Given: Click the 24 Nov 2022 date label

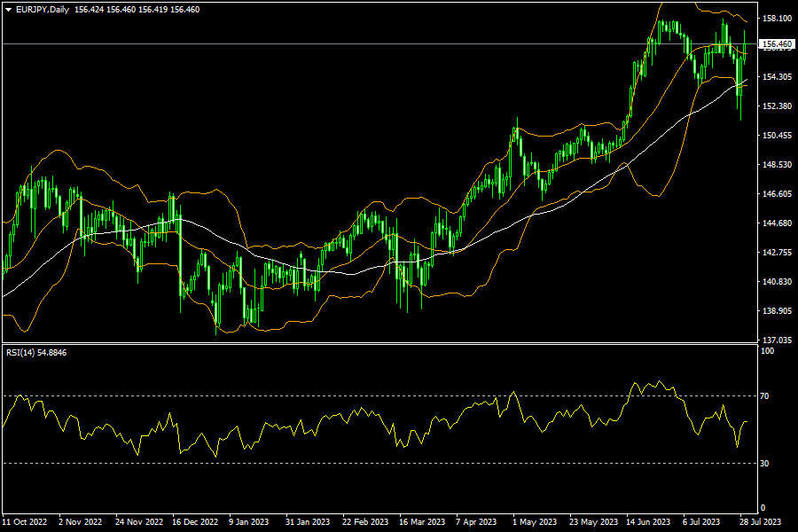Looking at the screenshot, I should 139,522.
